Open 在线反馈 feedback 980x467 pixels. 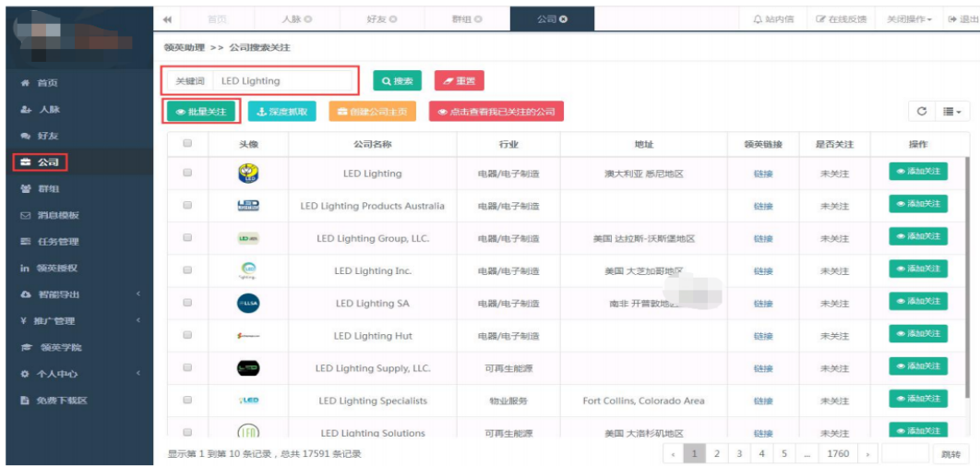[842, 19]
